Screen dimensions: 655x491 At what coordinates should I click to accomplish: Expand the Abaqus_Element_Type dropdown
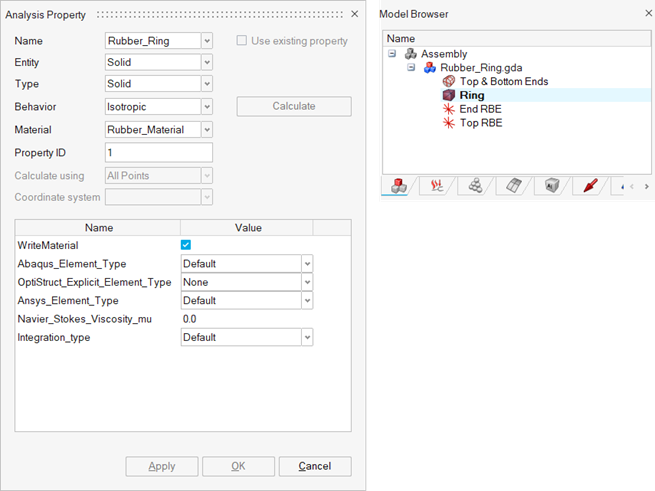pyautogui.click(x=308, y=264)
